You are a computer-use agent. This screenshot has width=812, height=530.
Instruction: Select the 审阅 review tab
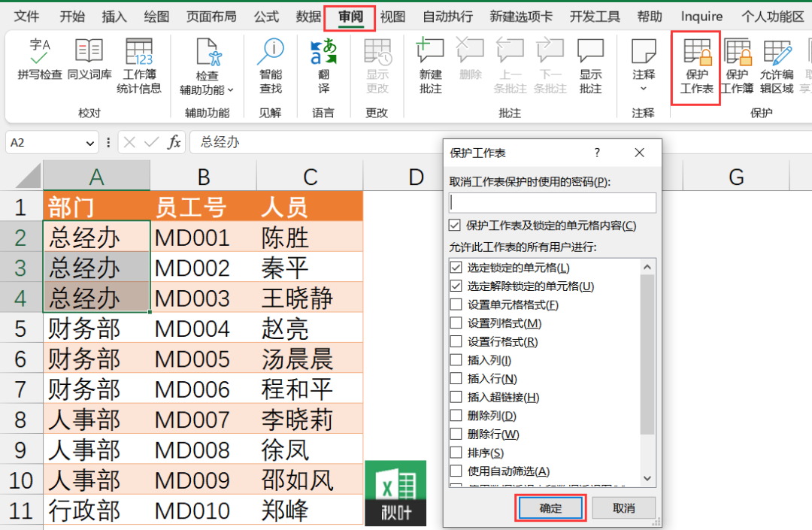point(350,17)
